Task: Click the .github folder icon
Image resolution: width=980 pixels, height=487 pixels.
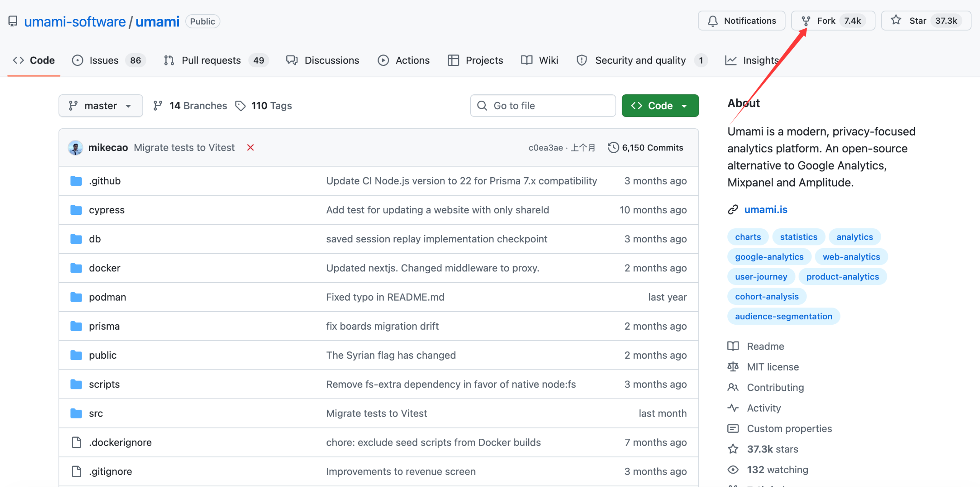Action: tap(76, 181)
